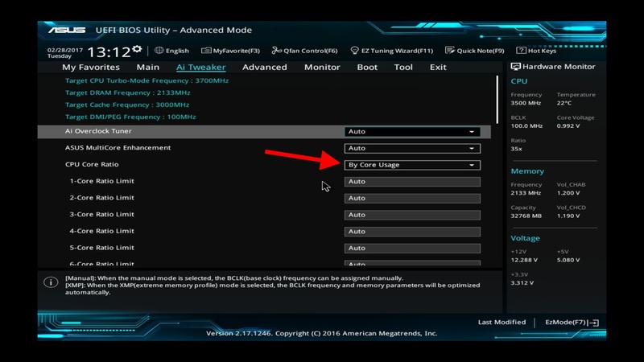
Task: Open Qfan Control(F6)
Action: (305, 51)
